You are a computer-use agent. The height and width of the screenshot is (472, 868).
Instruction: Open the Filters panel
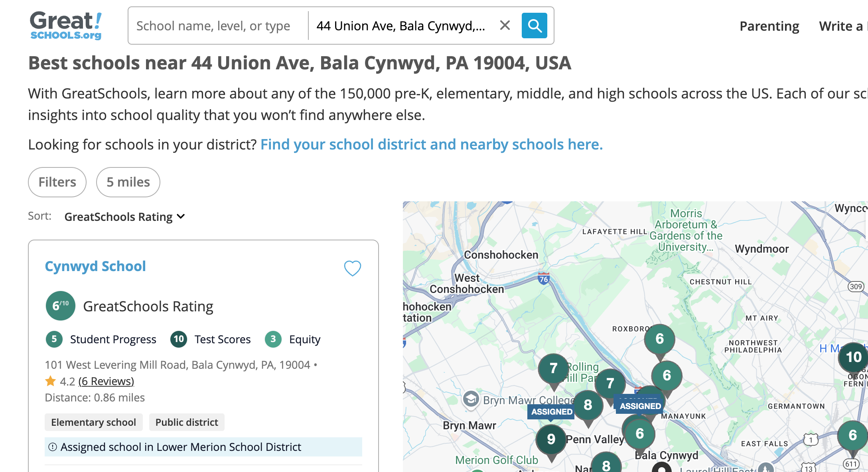(57, 182)
